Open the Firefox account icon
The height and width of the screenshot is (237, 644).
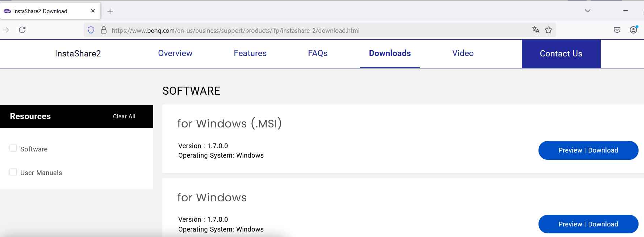(633, 30)
